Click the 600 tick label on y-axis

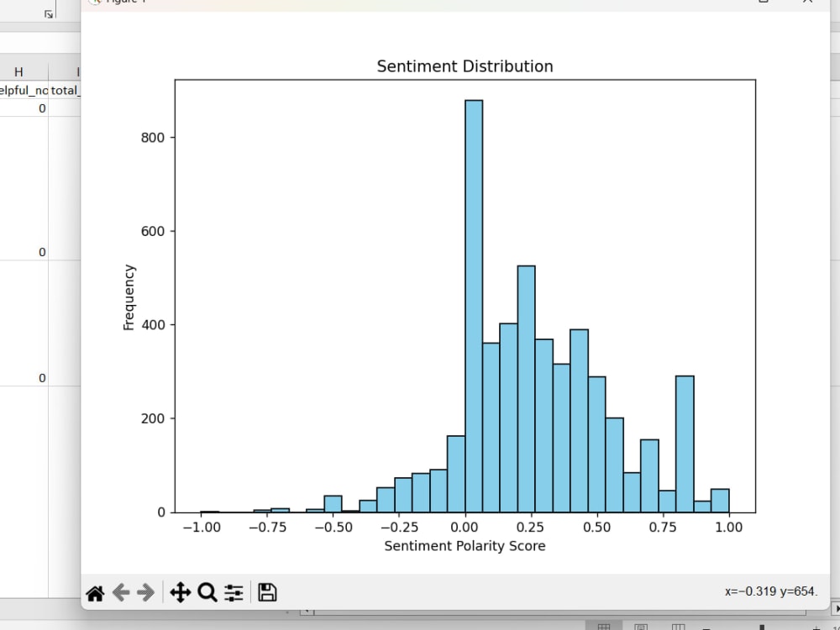click(x=153, y=232)
